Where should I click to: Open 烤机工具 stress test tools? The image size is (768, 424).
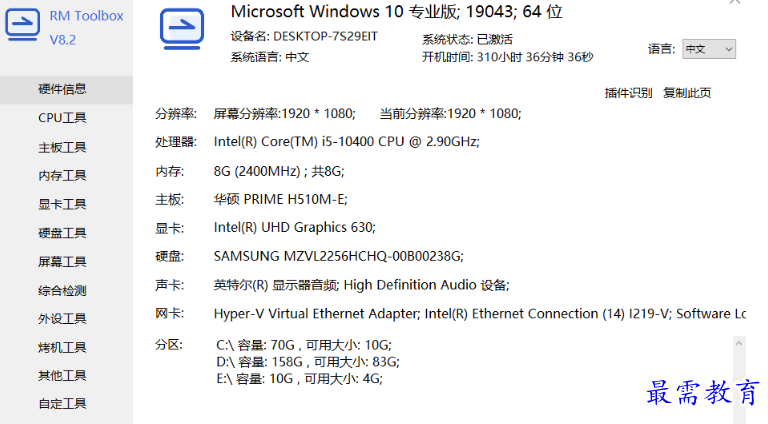point(62,348)
